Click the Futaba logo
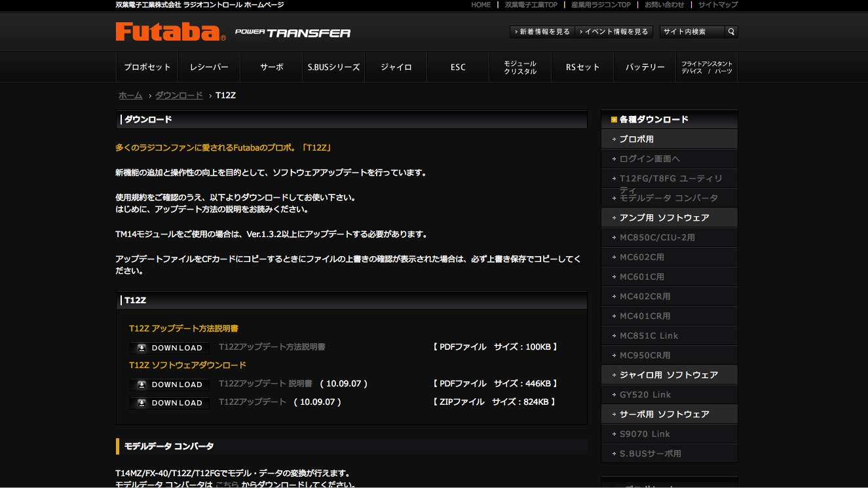This screenshot has width=868, height=488. point(170,32)
